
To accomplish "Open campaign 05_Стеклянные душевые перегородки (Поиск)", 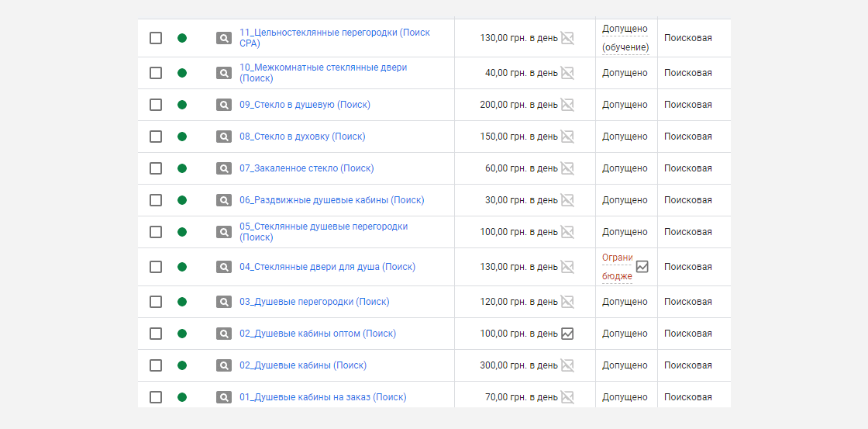I will (x=324, y=232).
